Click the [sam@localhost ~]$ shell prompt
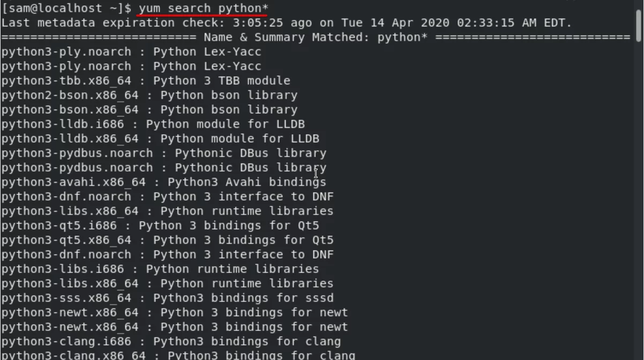This screenshot has width=644, height=360. click(x=66, y=9)
